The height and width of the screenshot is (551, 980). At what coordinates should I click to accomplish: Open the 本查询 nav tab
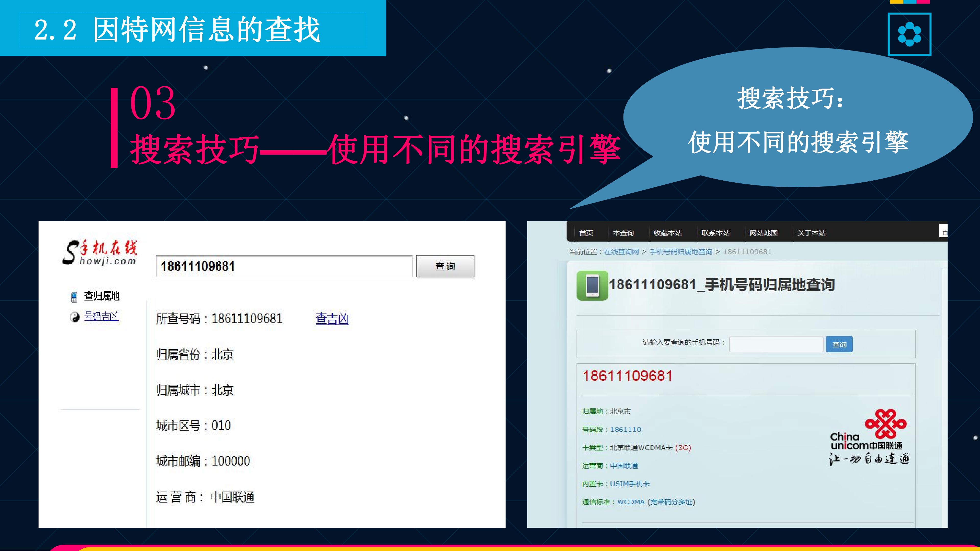[623, 233]
